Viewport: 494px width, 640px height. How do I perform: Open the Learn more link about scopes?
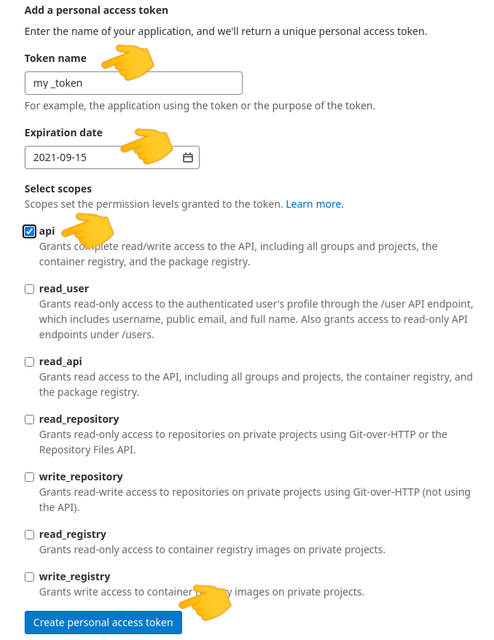[315, 204]
